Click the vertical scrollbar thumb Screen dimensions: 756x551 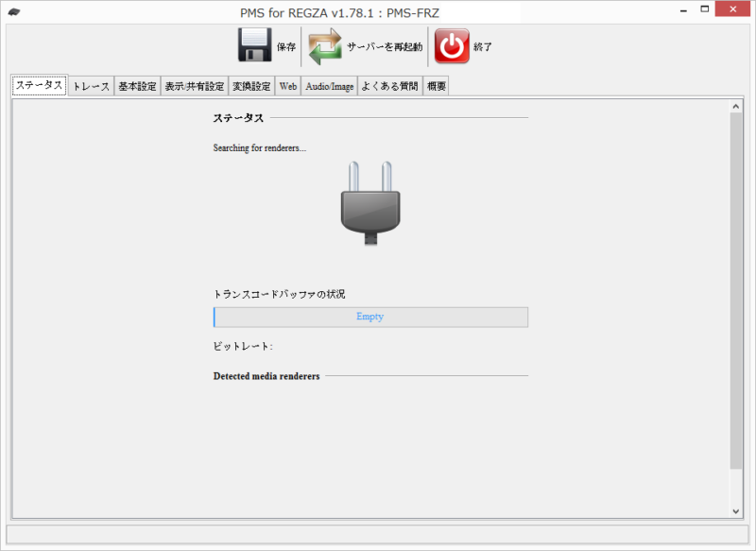click(x=736, y=291)
